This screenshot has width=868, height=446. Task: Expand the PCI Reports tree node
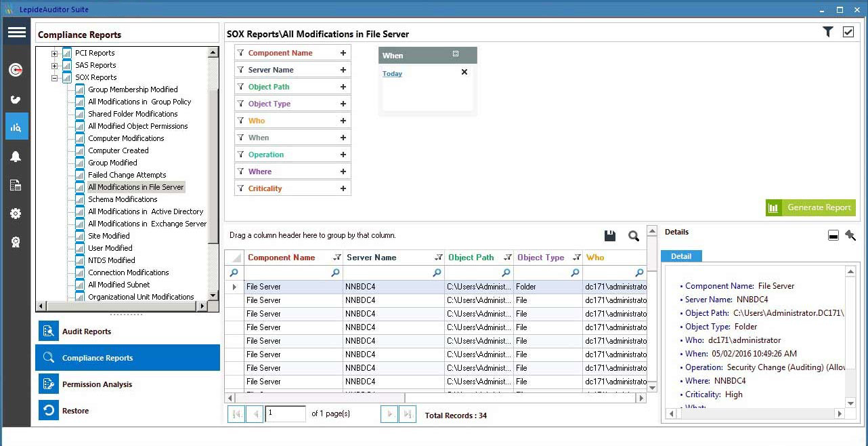point(55,54)
